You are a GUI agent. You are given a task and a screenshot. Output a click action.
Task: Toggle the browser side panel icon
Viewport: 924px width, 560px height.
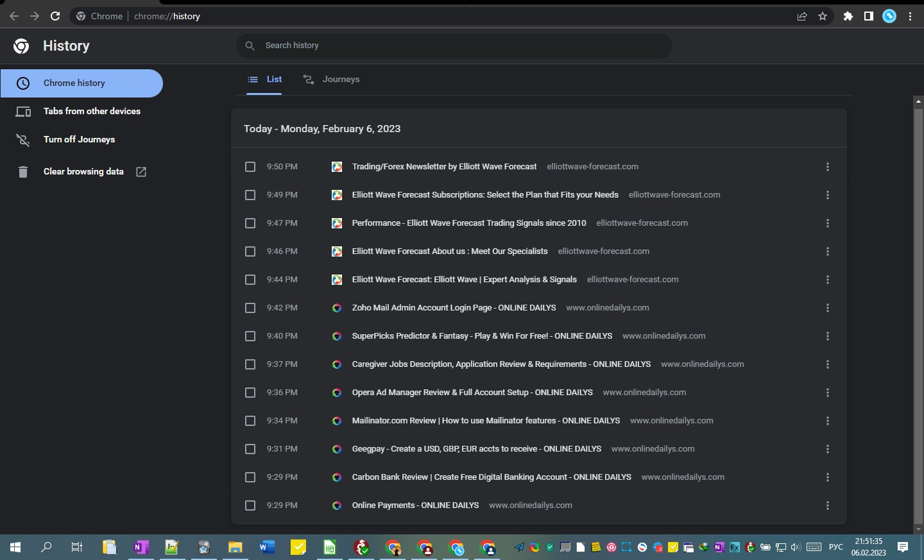(x=869, y=16)
